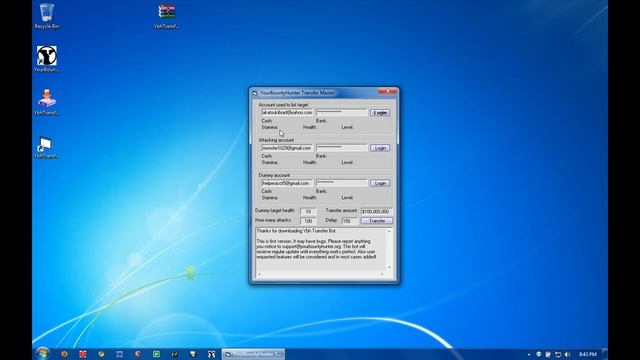Viewport: 640px width, 360px height.
Task: Log in the Dummy account
Action: click(380, 183)
